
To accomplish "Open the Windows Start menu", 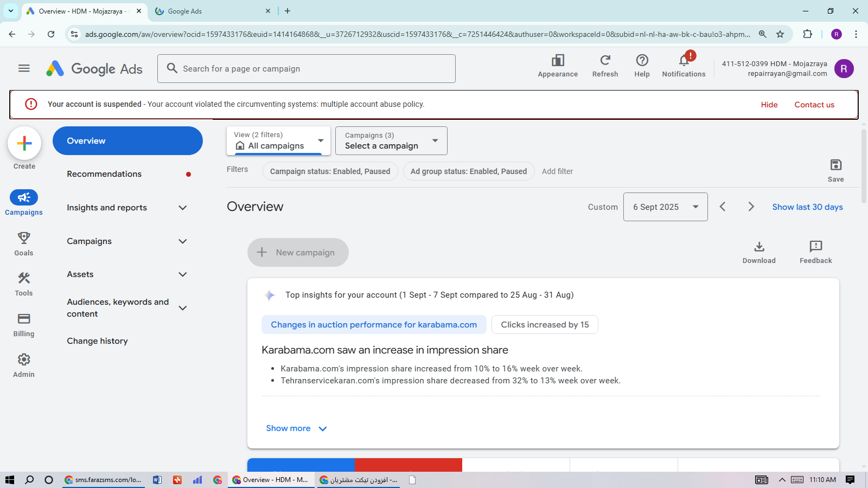I will tap(9, 480).
